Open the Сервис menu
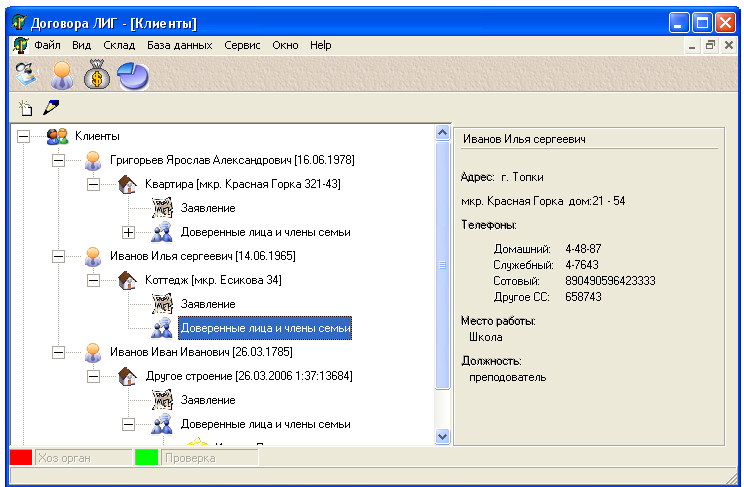Screen dimensions: 744x487 242,46
